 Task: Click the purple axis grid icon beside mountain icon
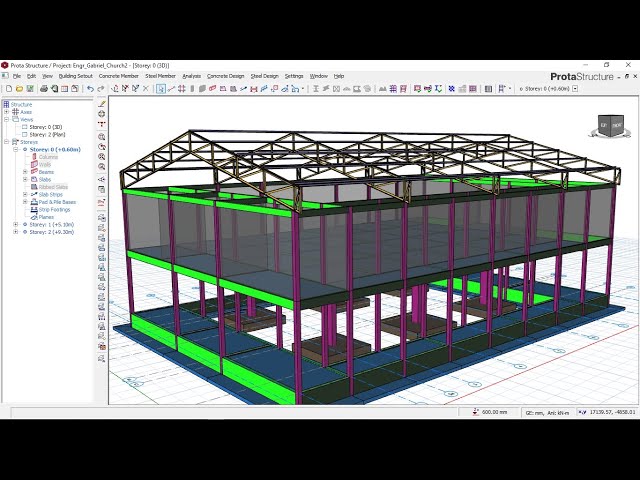(393, 89)
